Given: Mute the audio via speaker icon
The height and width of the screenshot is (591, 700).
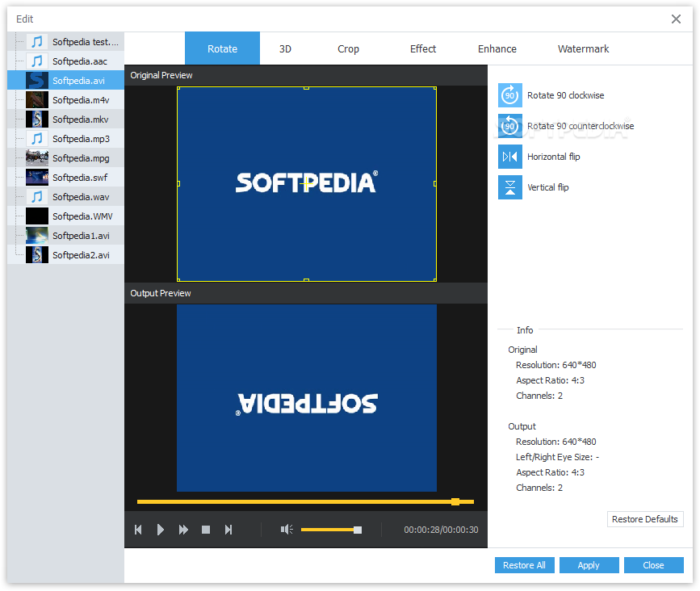Looking at the screenshot, I should 287,530.
